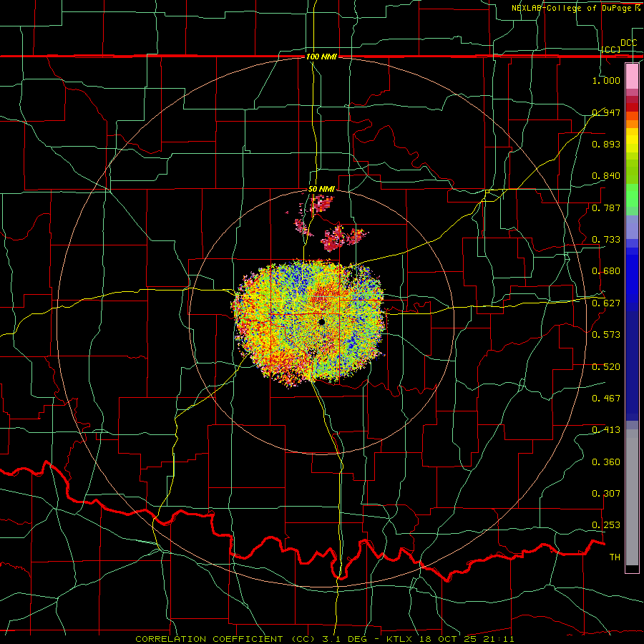Select the 0.413 scale value
Viewport: 644px width, 644px height.
(606, 430)
